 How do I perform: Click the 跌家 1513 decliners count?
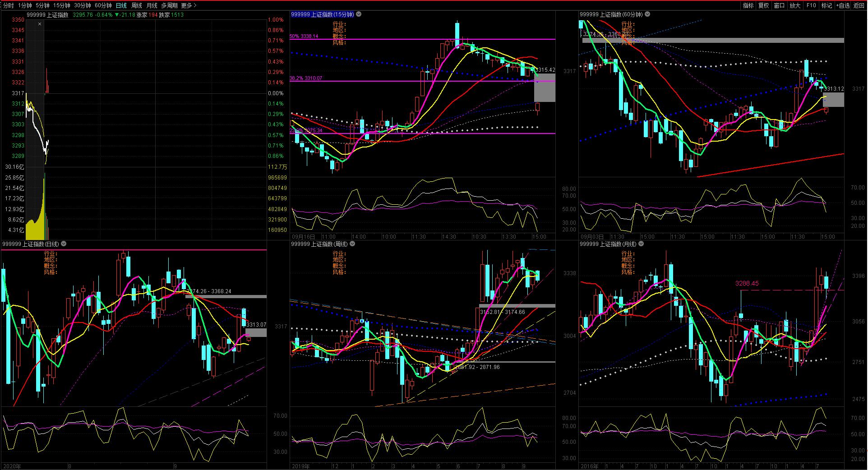(171, 15)
